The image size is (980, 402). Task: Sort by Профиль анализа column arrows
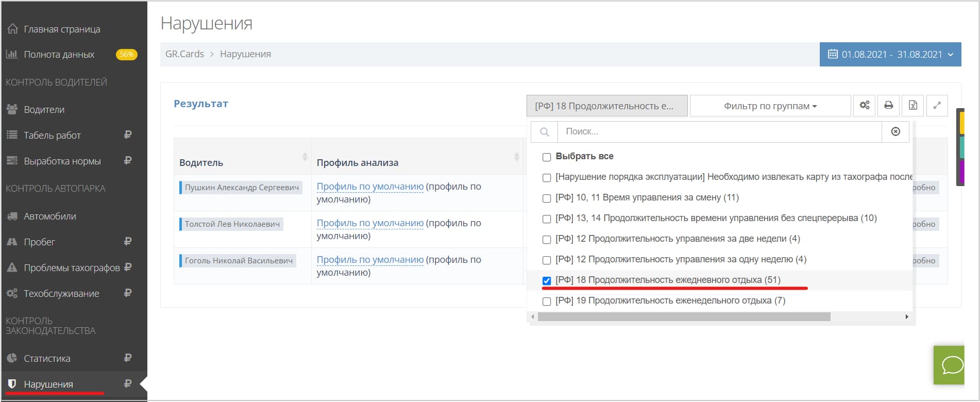pos(516,157)
